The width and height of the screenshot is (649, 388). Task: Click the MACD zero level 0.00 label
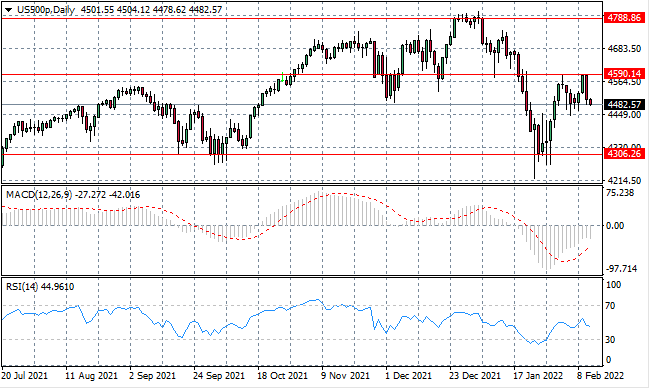click(615, 226)
